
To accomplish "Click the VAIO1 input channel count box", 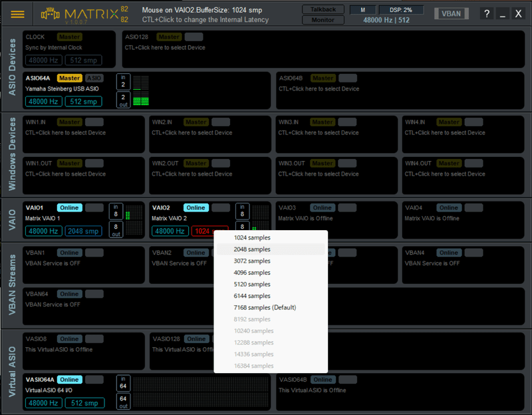I will [116, 211].
